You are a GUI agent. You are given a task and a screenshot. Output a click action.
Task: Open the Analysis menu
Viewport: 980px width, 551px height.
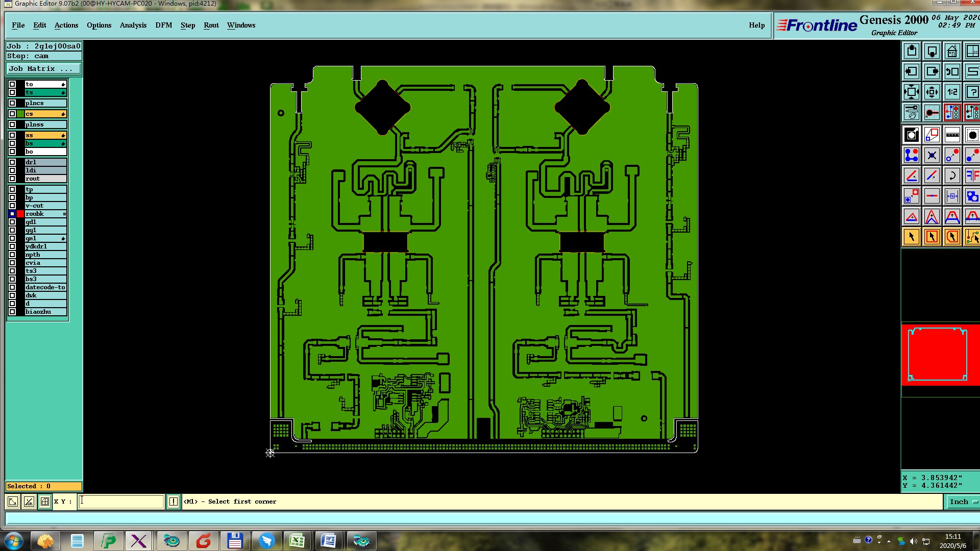133,25
